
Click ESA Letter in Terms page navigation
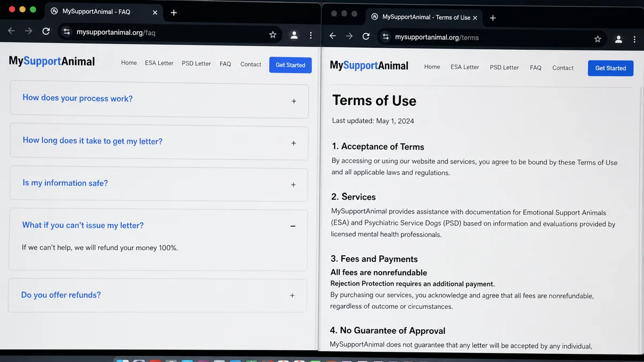(x=465, y=67)
